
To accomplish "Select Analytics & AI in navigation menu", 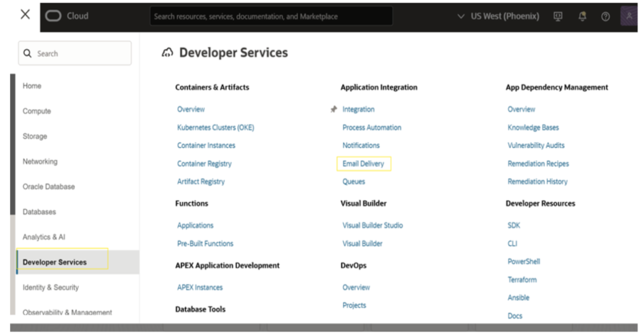I will pos(44,237).
